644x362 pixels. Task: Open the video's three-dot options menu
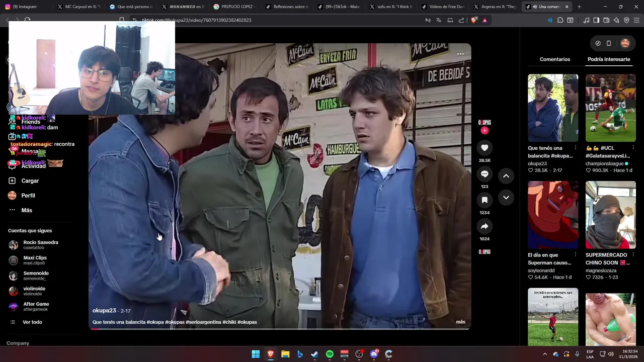pyautogui.click(x=460, y=54)
